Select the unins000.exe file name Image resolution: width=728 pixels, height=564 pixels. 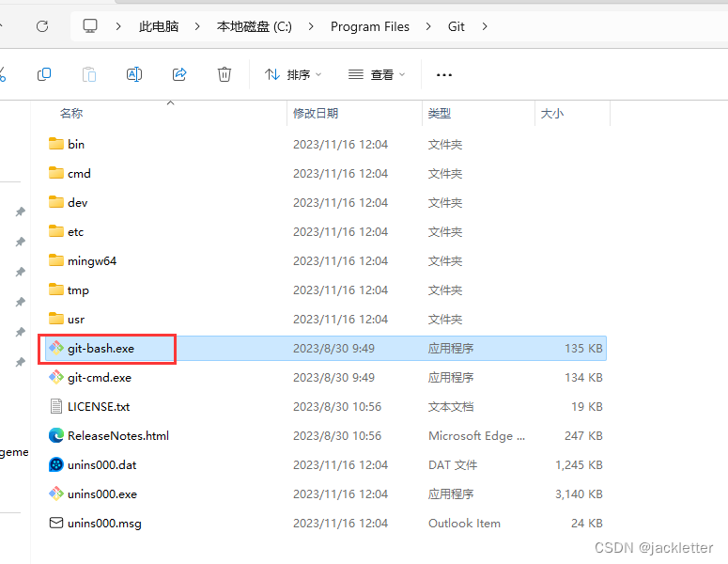tap(102, 493)
